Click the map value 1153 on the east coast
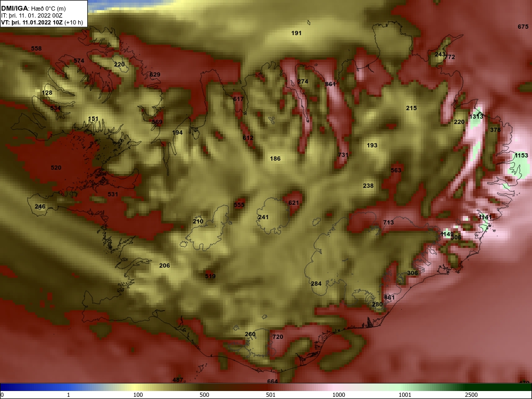The height and width of the screenshot is (399, 532). (x=521, y=155)
